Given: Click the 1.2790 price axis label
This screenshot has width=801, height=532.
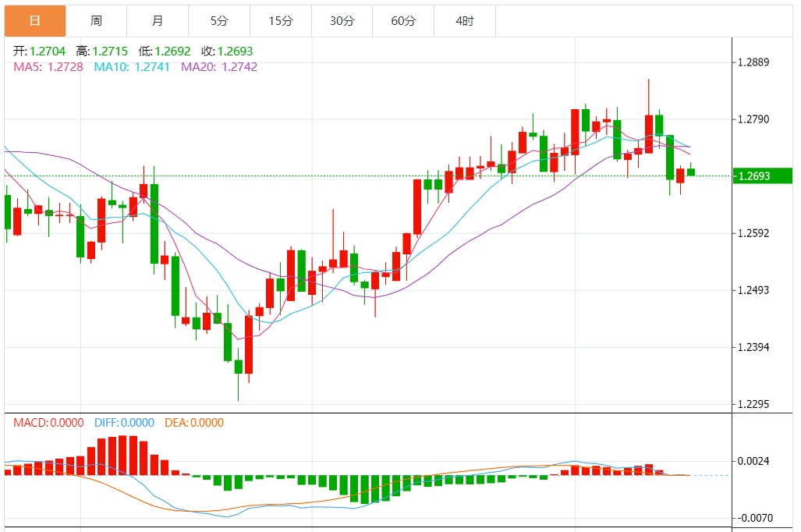Looking at the screenshot, I should (753, 119).
